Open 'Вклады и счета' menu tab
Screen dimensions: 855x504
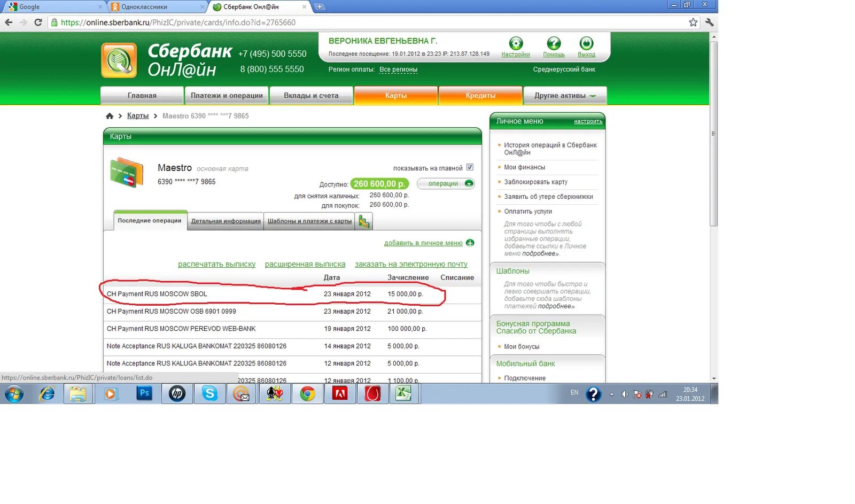click(x=311, y=95)
